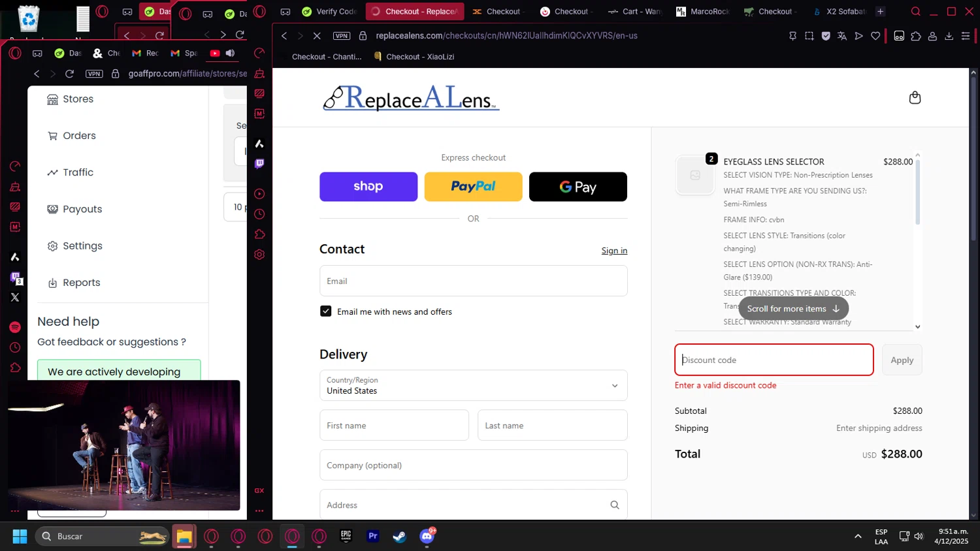The image size is (980, 551).
Task: Open Discord from taskbar
Action: pyautogui.click(x=427, y=537)
